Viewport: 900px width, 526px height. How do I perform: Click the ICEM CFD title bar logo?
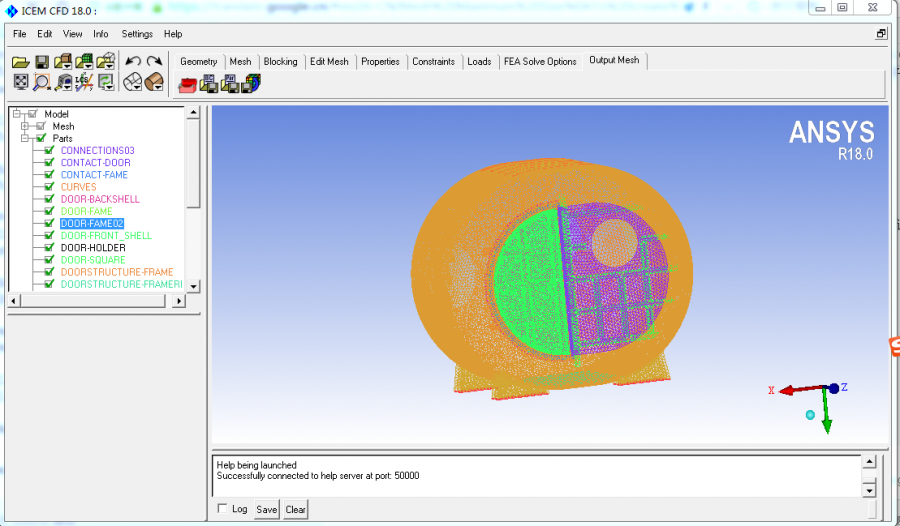point(11,10)
